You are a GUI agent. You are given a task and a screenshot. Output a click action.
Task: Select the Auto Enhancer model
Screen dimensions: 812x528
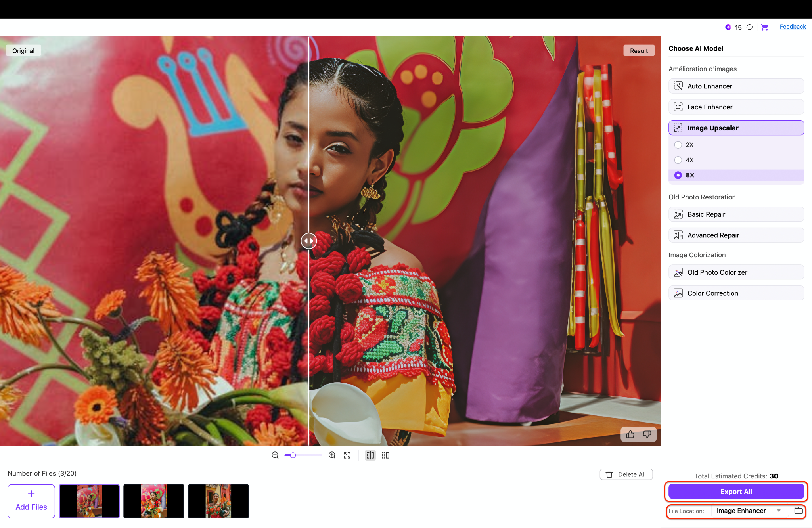tap(736, 86)
